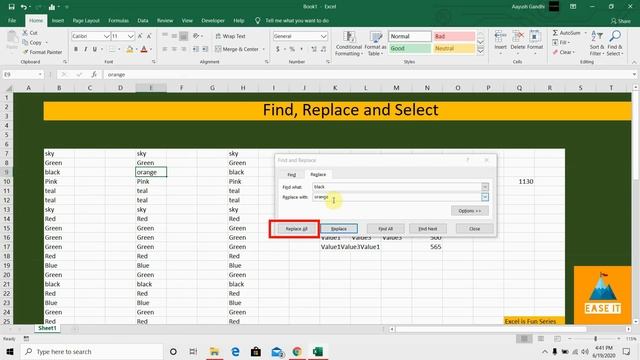
Task: Open the font size 11 dropdown
Action: [130, 36]
